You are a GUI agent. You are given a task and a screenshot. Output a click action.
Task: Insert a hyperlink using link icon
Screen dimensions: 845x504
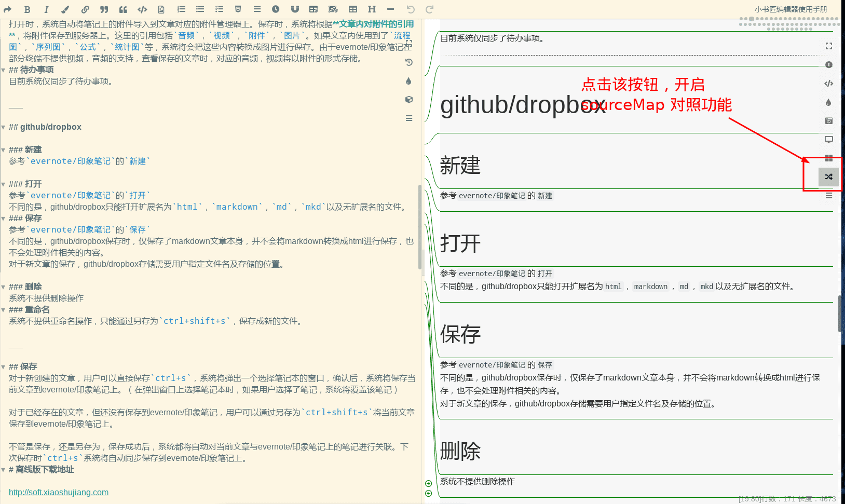pos(85,9)
